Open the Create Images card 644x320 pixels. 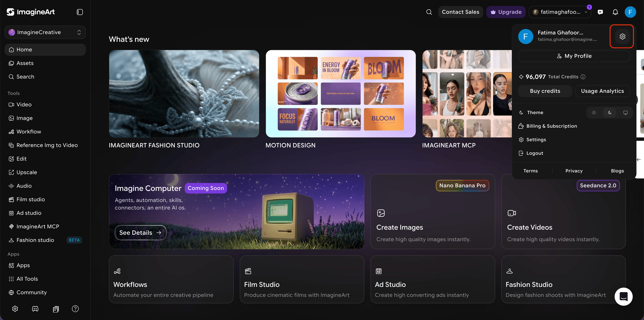pos(433,212)
